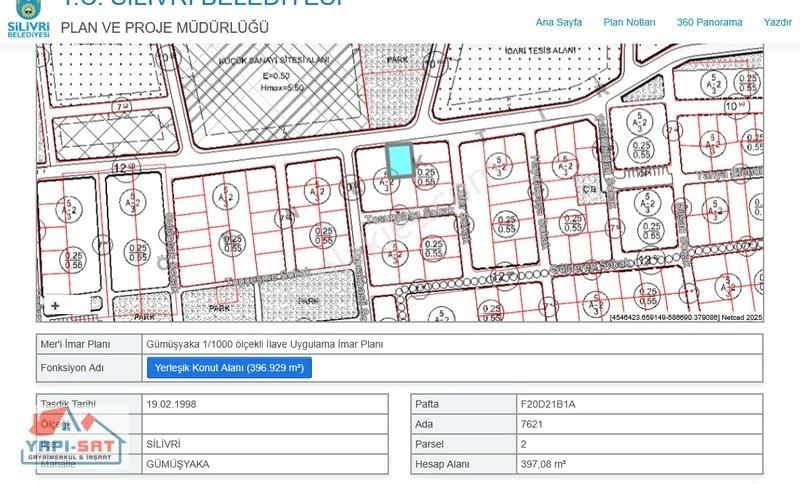Click Gümüşyaka 1/1000 ölçekli plan text

[264, 344]
